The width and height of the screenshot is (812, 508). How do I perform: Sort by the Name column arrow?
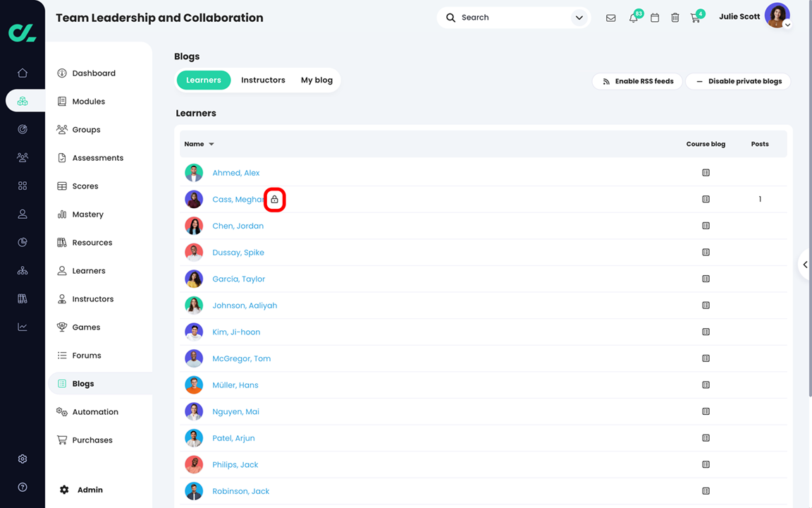(211, 144)
